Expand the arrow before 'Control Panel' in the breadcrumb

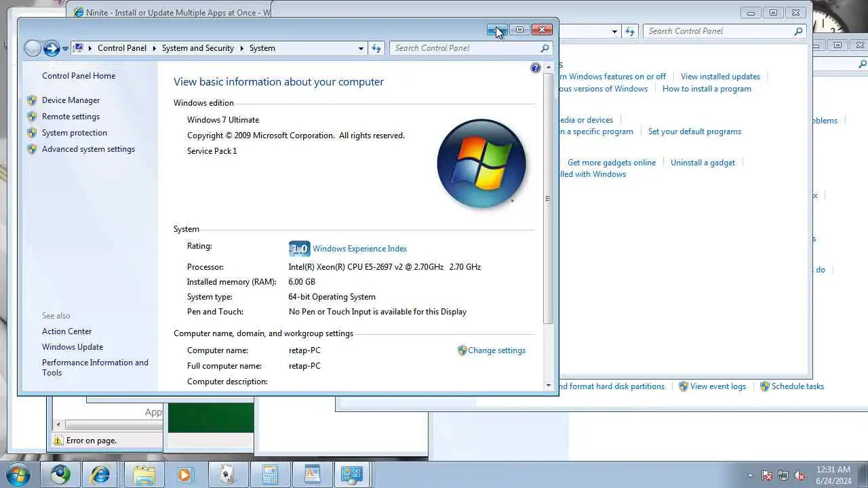click(x=90, y=48)
